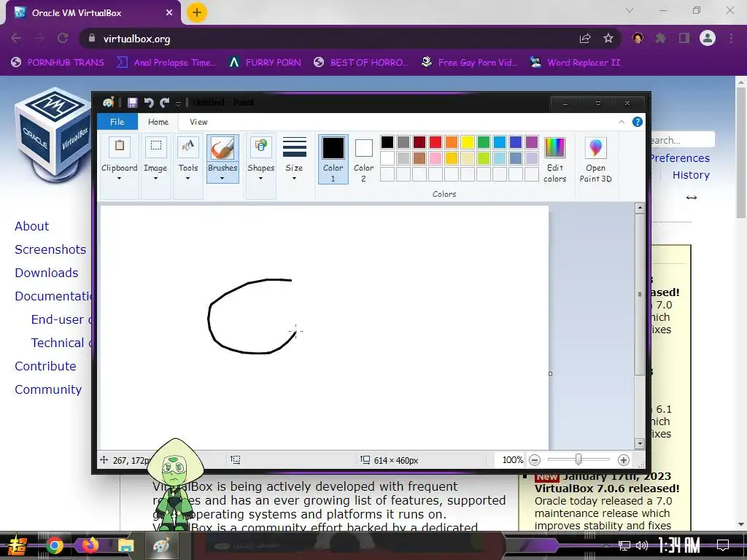747x560 pixels.
Task: Open the Preferences link on the webpage
Action: 680,158
